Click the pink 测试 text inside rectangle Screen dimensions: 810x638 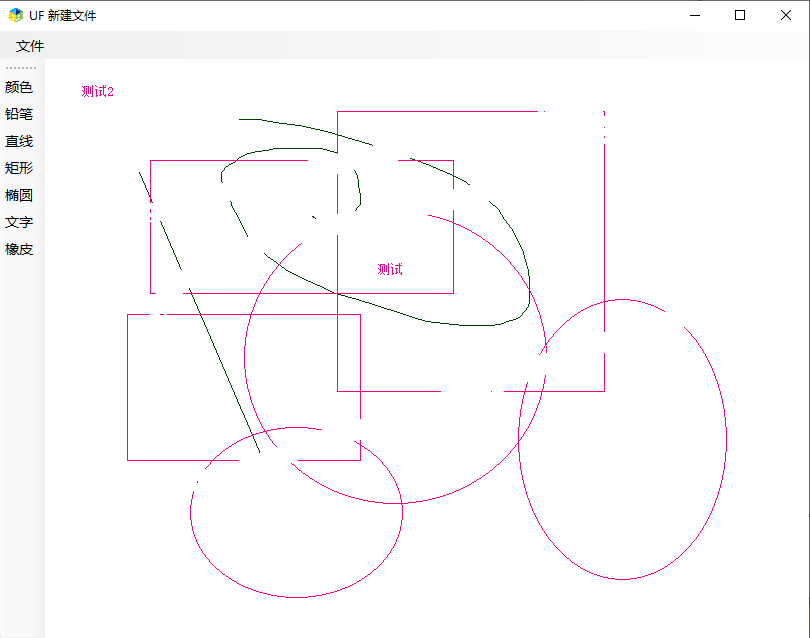390,269
